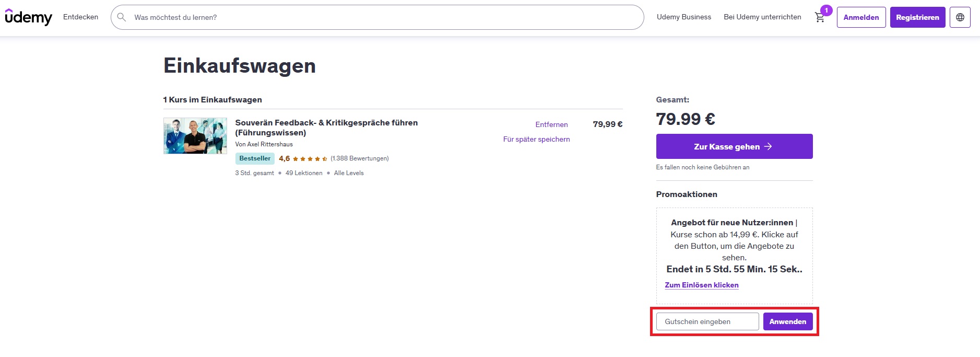Click the 3 Std. gesamt text
Screen dimensions: 980x357
coord(254,173)
